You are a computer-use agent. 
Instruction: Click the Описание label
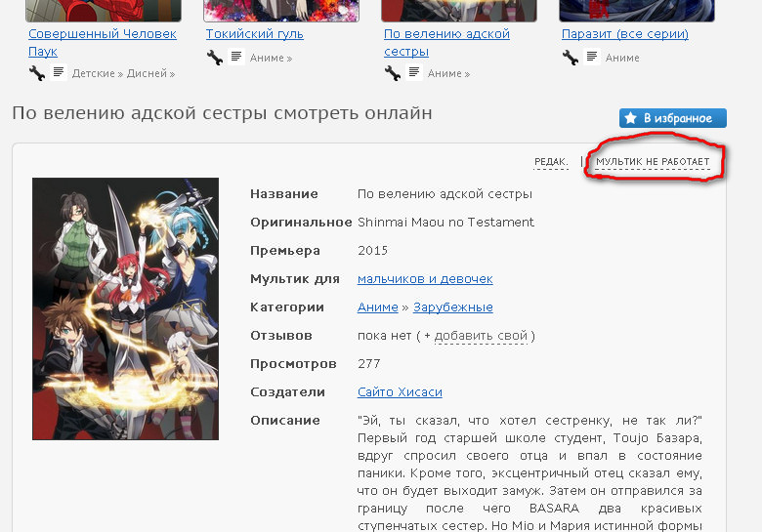coord(285,421)
